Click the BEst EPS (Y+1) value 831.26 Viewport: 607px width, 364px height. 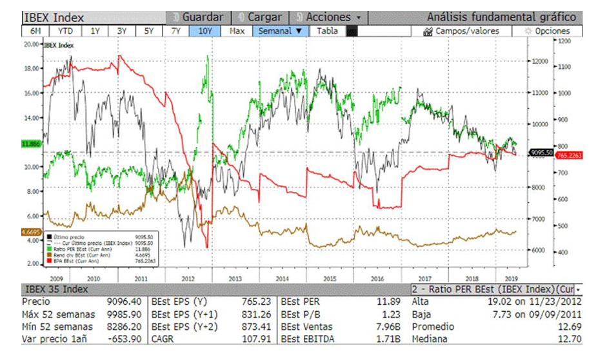257,314
